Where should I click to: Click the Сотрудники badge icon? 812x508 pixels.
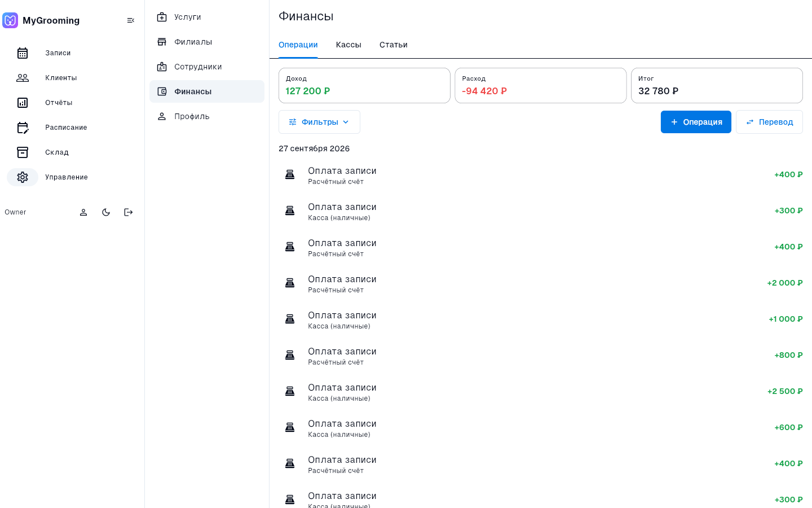tap(162, 67)
